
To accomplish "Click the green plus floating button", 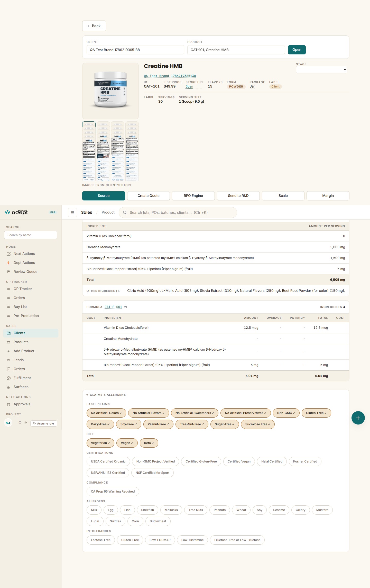I will [x=358, y=418].
